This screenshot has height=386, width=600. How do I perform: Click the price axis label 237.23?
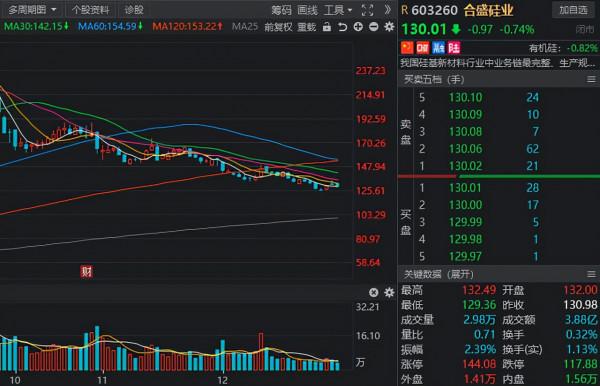click(x=370, y=71)
